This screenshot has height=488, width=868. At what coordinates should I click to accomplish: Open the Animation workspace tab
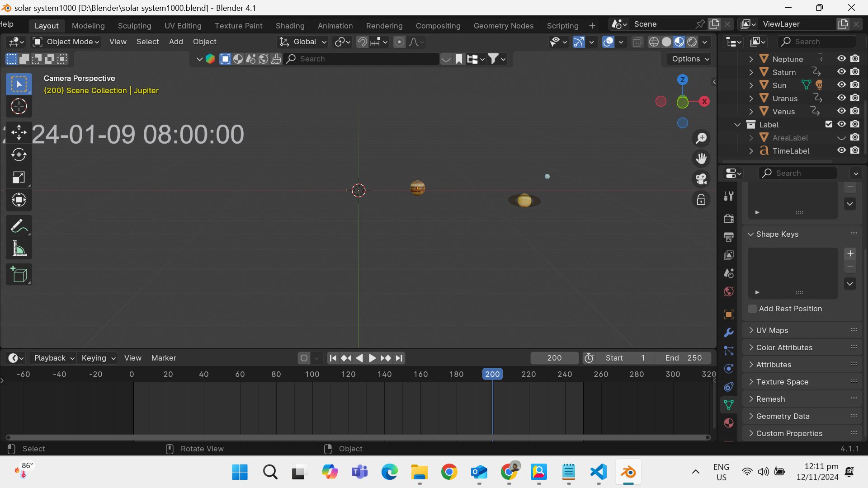(335, 25)
